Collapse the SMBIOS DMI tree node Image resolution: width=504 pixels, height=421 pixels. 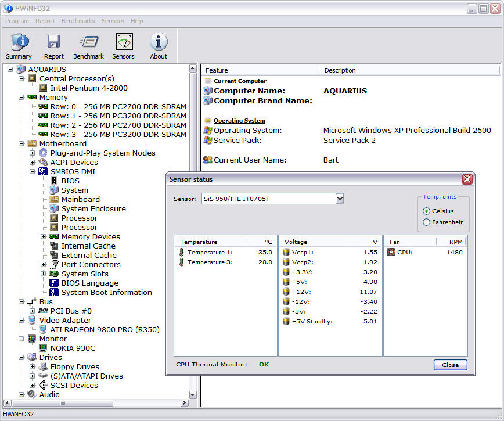coord(33,171)
